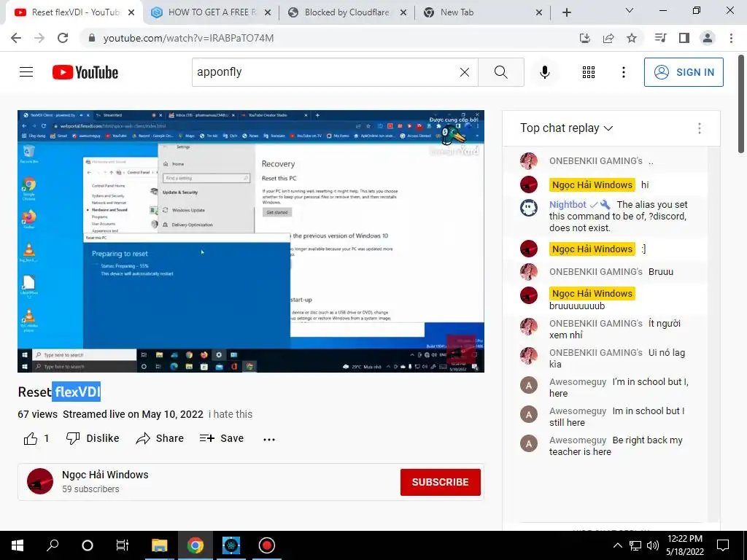Image resolution: width=747 pixels, height=560 pixels.
Task: Click the 'i hate this' description text
Action: click(231, 414)
